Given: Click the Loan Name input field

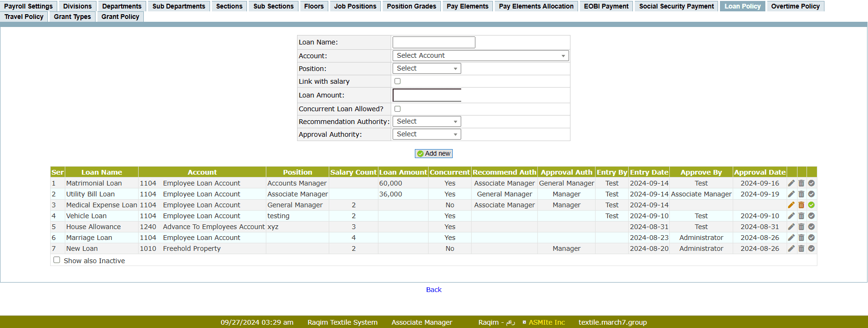Looking at the screenshot, I should click(433, 42).
